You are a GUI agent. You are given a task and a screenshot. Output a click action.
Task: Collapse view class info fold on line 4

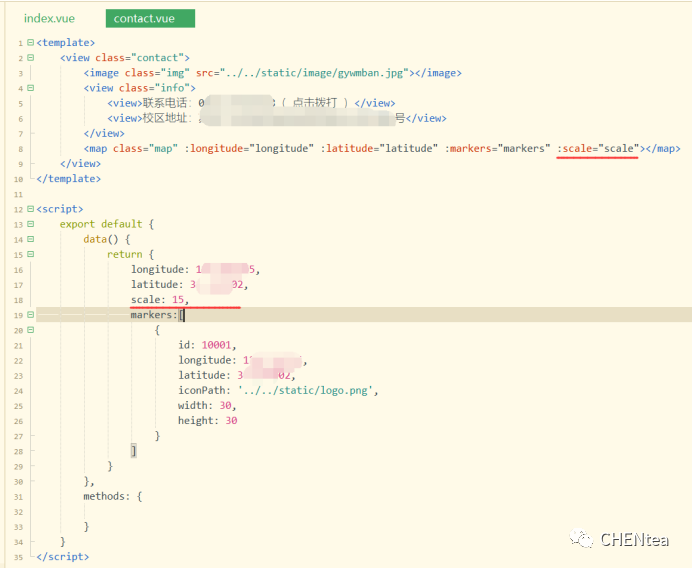[30, 88]
